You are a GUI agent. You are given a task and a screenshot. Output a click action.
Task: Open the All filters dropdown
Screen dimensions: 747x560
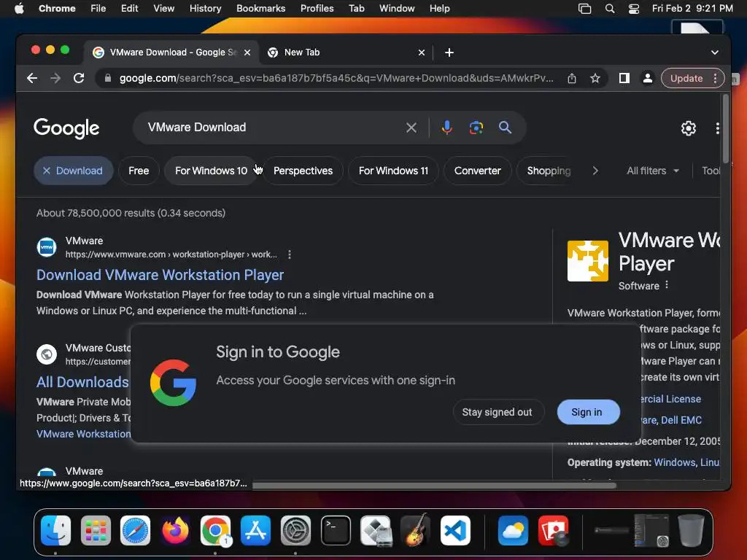[653, 171]
